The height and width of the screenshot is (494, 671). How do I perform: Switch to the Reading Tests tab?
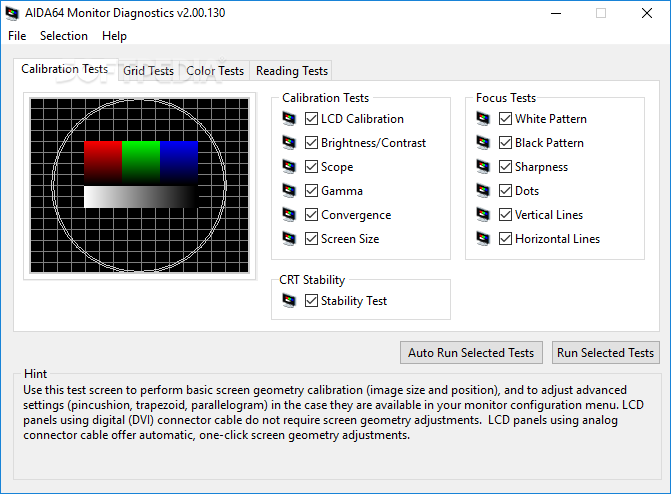pyautogui.click(x=292, y=71)
